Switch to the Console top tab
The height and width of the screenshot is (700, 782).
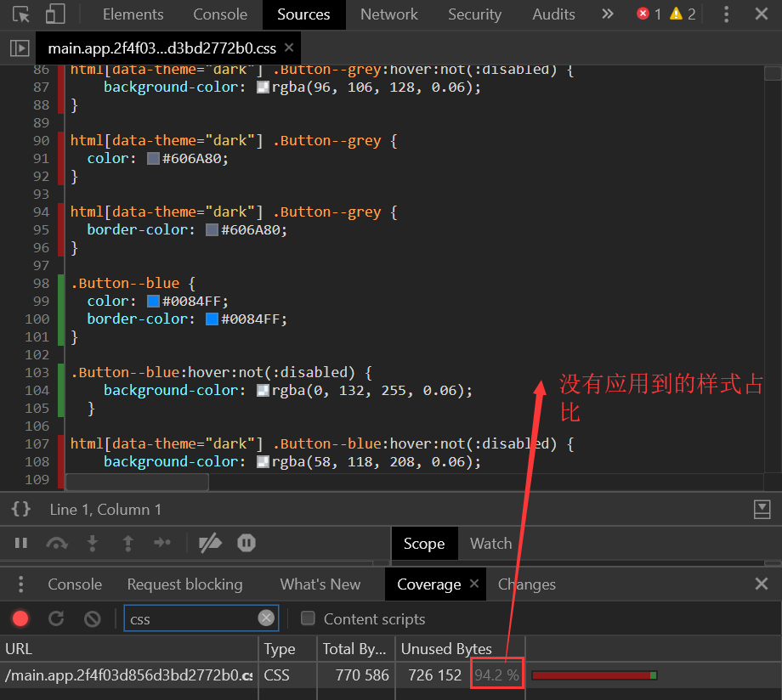(220, 14)
